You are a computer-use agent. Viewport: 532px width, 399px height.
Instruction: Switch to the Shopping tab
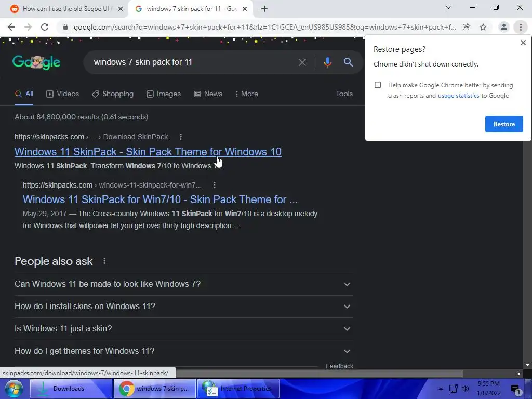click(x=113, y=94)
